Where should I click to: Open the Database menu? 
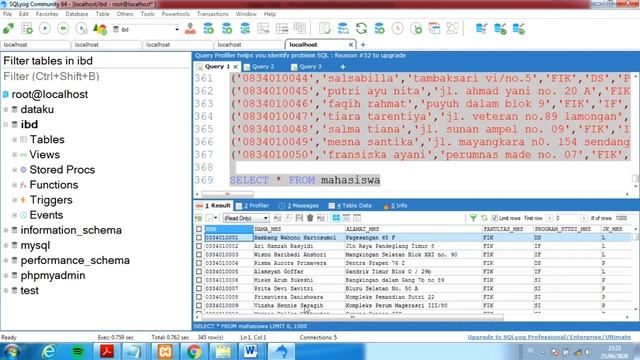[x=77, y=14]
